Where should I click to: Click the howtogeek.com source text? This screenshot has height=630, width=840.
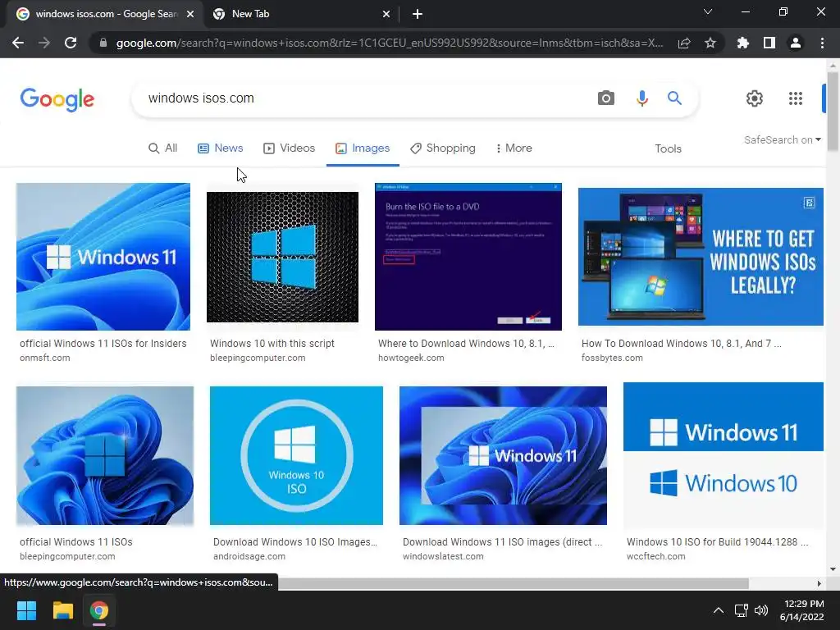click(411, 358)
